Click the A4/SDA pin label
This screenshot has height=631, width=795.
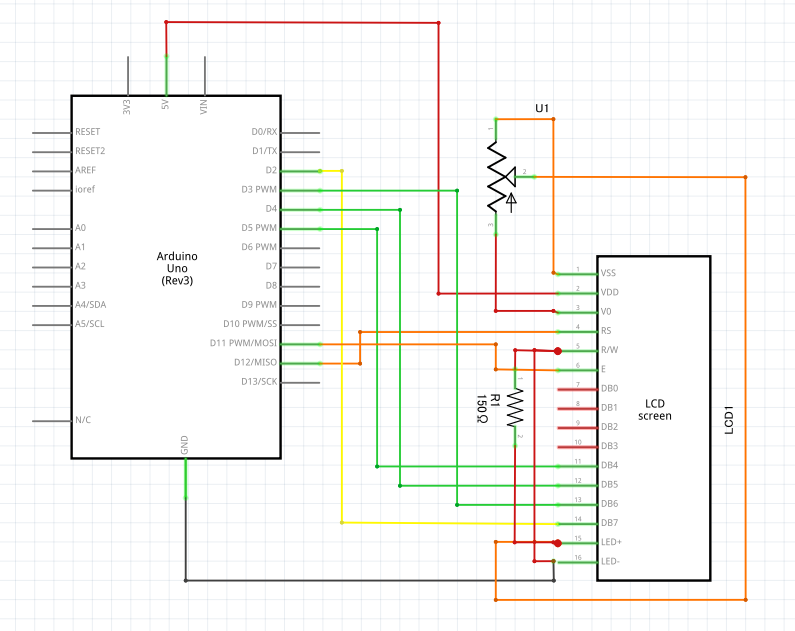pyautogui.click(x=91, y=305)
